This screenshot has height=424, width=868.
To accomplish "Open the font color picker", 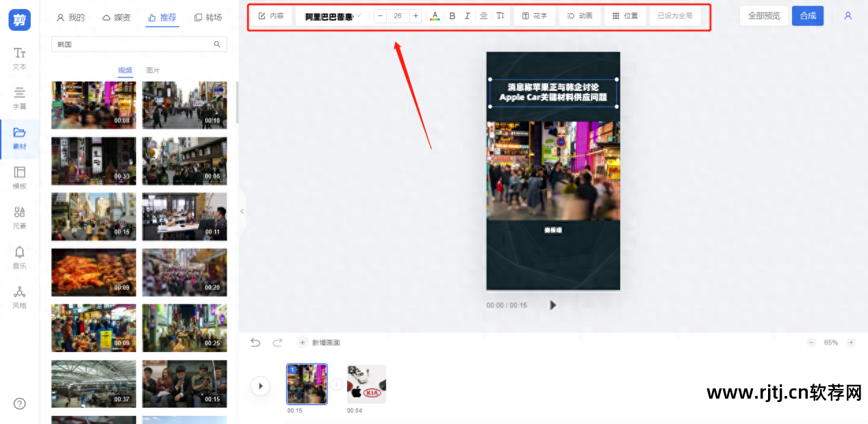I will [x=435, y=15].
